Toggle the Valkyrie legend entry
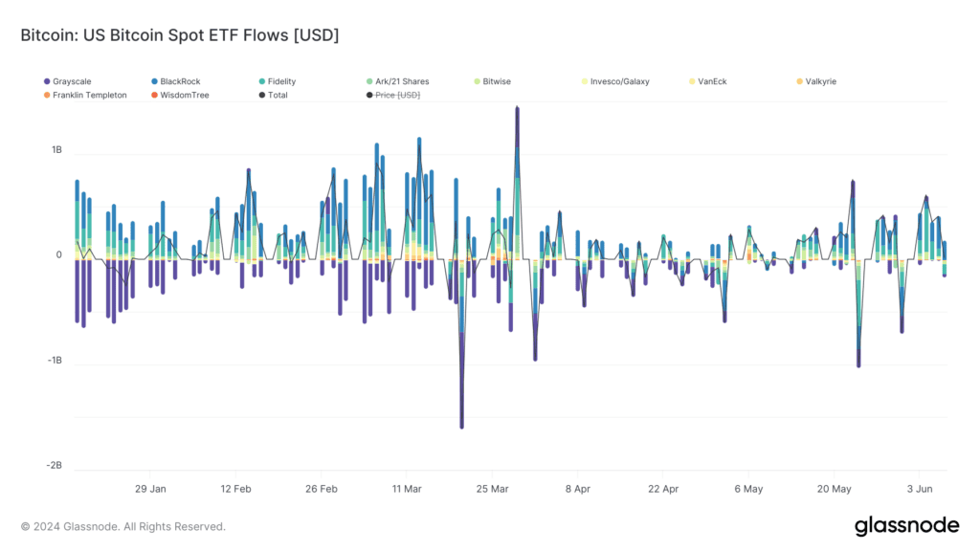 (816, 82)
